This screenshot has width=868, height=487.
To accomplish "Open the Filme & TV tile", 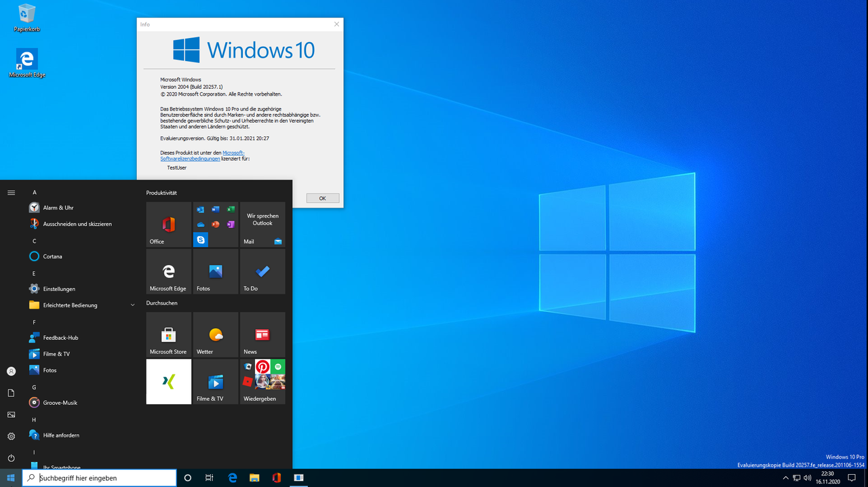I will pos(216,381).
